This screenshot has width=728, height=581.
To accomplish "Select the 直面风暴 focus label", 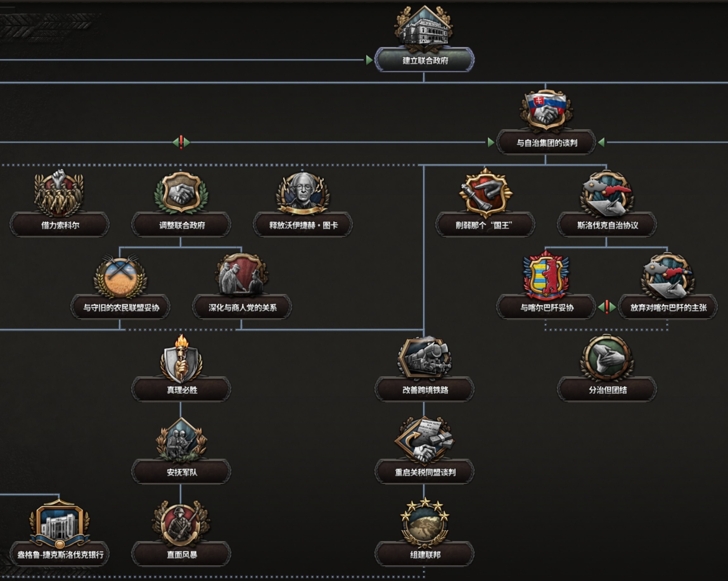I will point(181,555).
